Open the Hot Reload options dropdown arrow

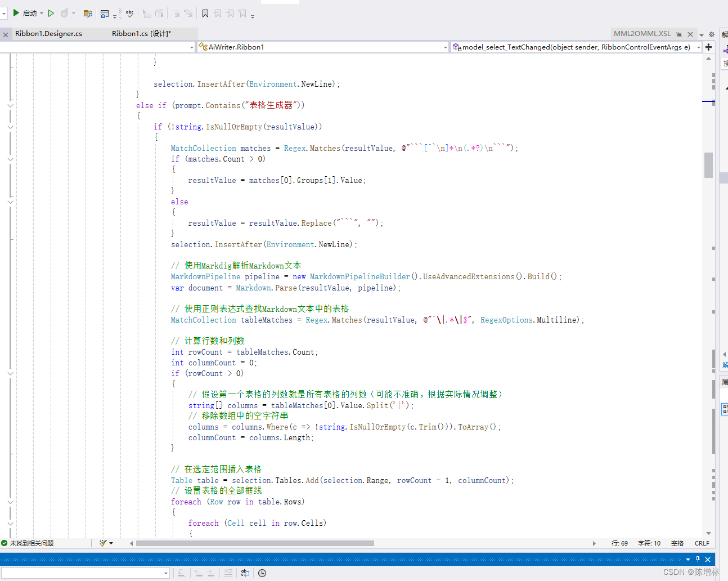tap(74, 13)
